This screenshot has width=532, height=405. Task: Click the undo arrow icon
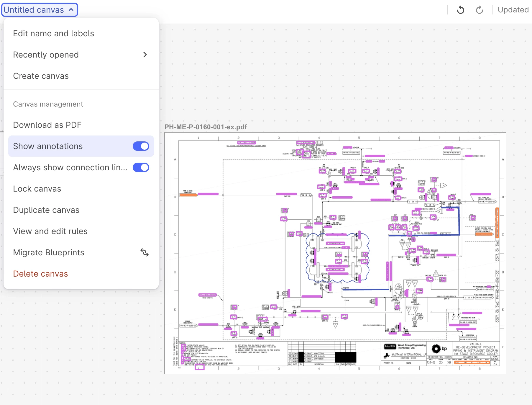click(x=460, y=10)
